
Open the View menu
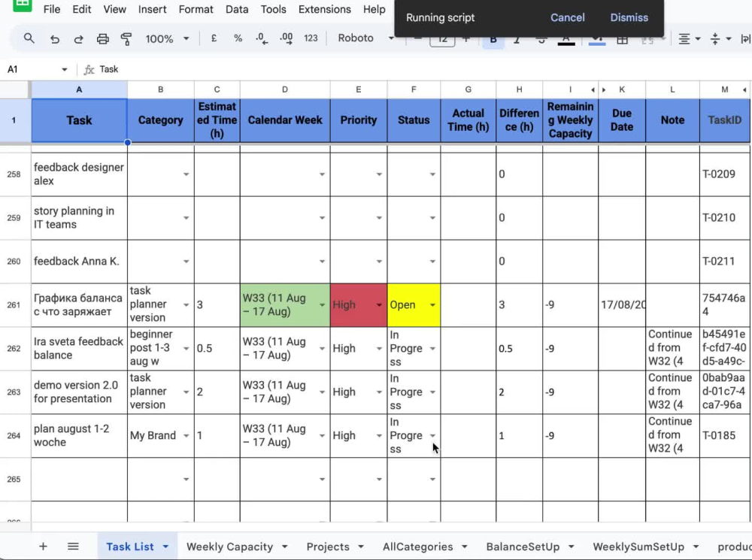[x=114, y=9]
